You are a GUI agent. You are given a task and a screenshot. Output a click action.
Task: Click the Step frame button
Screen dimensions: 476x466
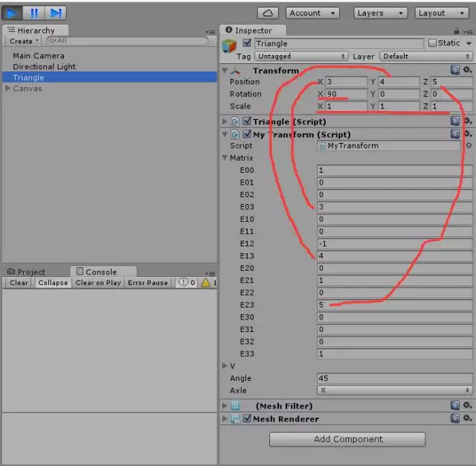[x=56, y=13]
